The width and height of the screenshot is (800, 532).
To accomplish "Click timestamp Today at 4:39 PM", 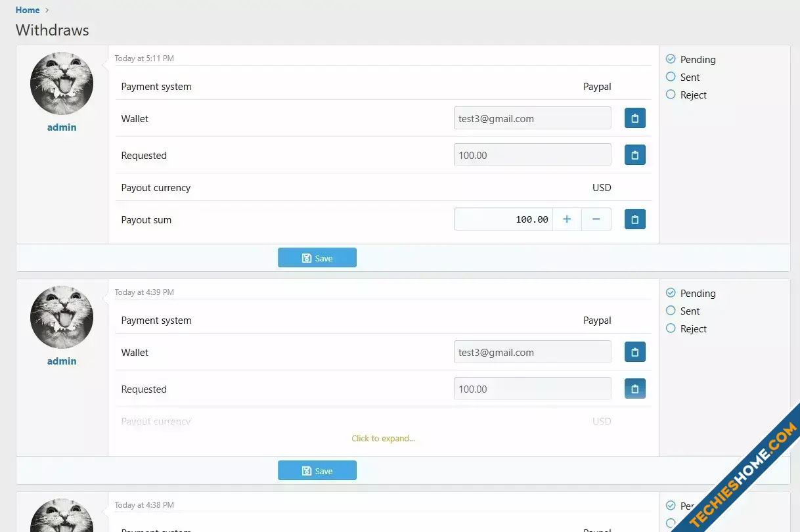I will [144, 292].
